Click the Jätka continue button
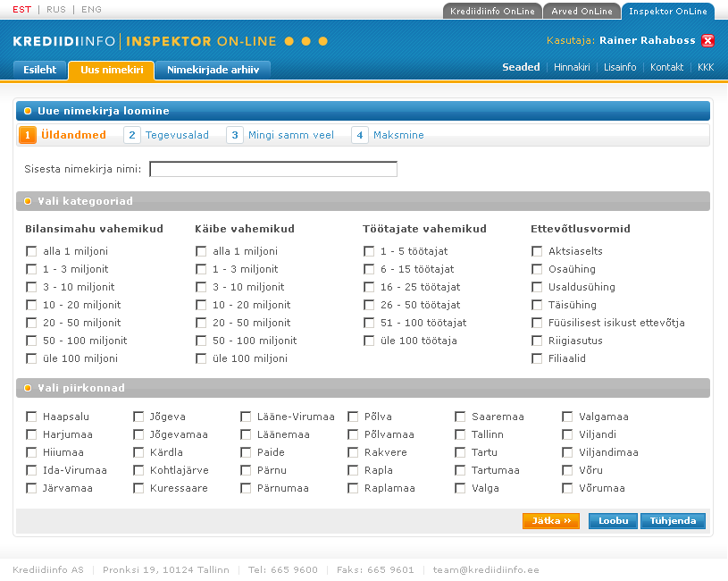Screen dimensions: 728x581 [x=551, y=521]
